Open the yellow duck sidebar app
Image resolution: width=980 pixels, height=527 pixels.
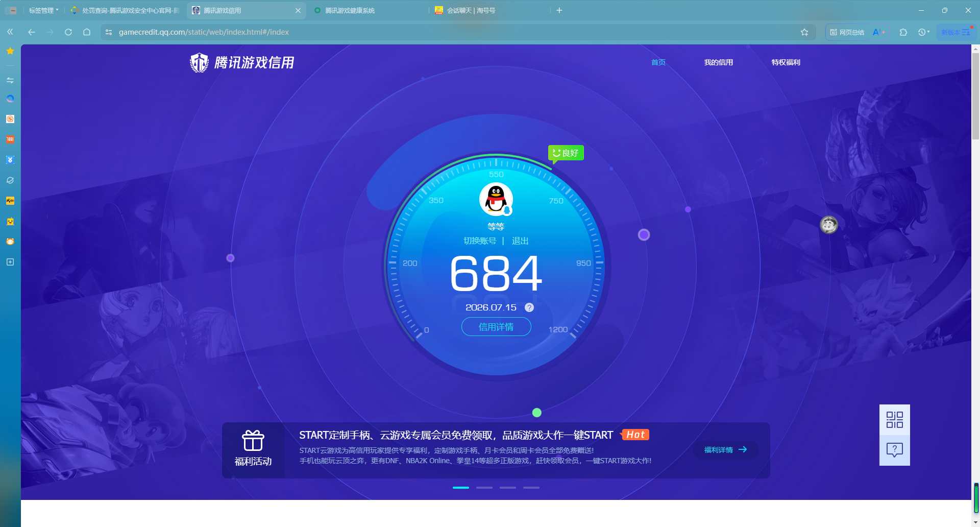pos(10,221)
